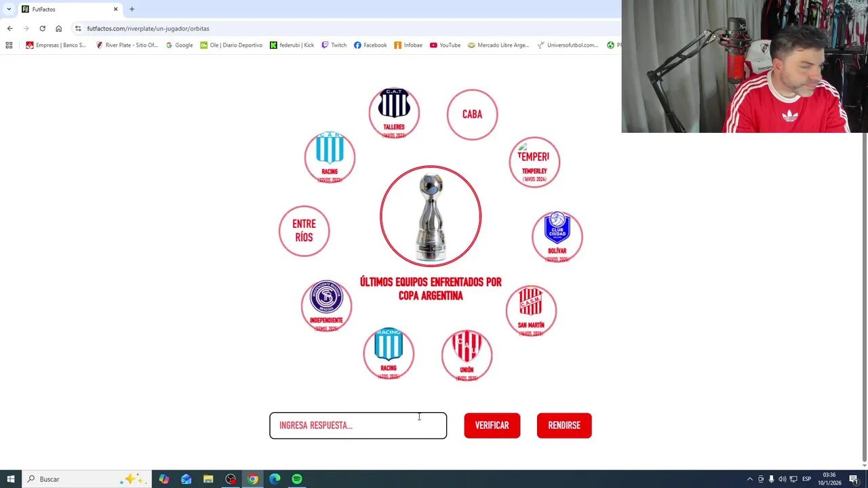
Task: Open Ole Diario Deportivo bookmark
Action: click(231, 45)
